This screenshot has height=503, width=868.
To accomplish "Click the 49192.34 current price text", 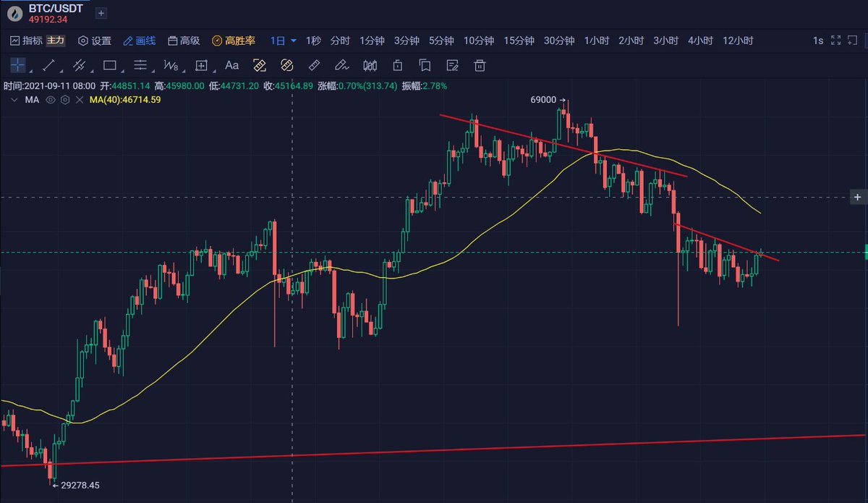I will [47, 19].
